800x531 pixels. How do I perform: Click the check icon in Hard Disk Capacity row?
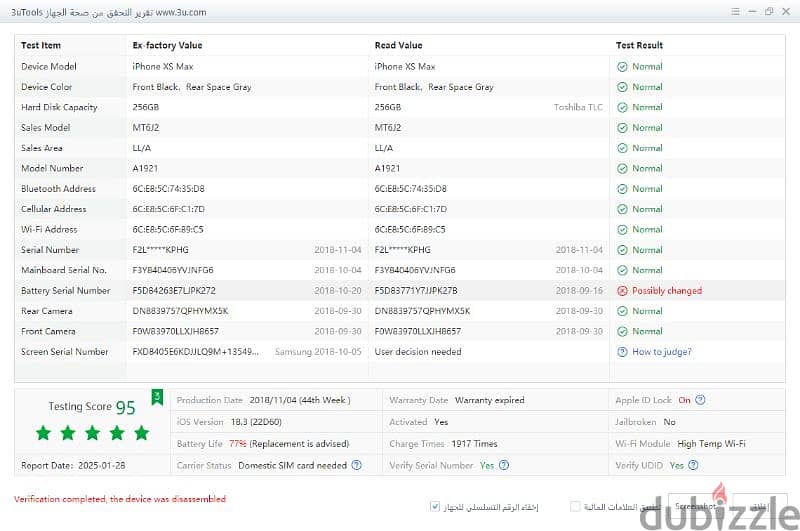[x=622, y=108]
